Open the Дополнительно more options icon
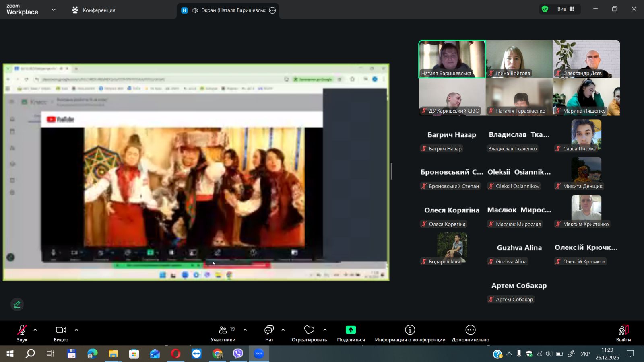The image size is (644, 362). pyautogui.click(x=470, y=330)
